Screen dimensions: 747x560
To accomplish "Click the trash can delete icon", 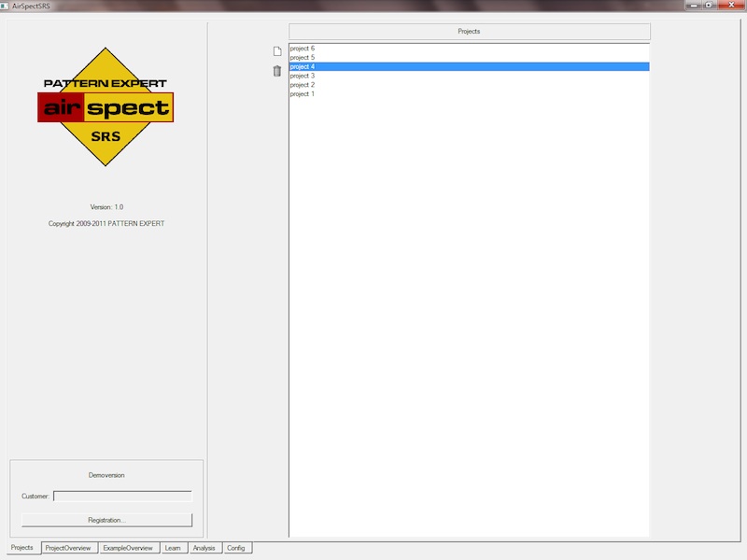I will tap(276, 71).
